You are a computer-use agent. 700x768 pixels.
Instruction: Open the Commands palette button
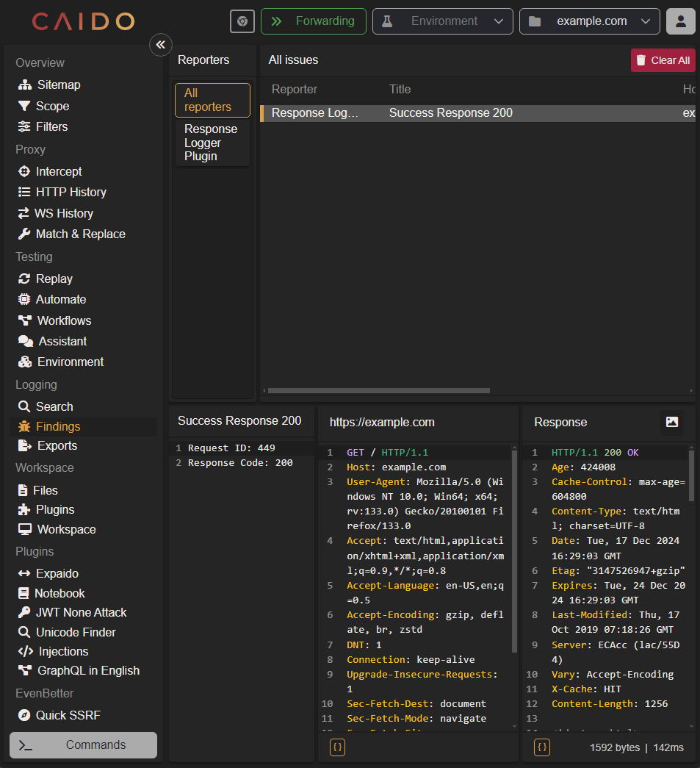pos(84,744)
